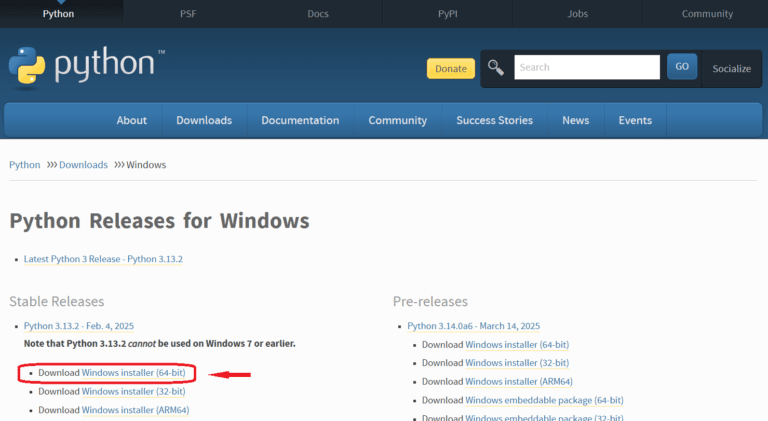Expand the Downloads navigation menu
768x421 pixels.
coord(204,120)
